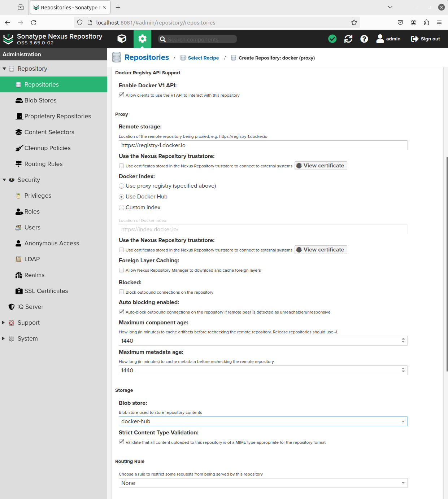The image size is (448, 499).
Task: Select Use Docker Hub radio option
Action: click(x=122, y=197)
